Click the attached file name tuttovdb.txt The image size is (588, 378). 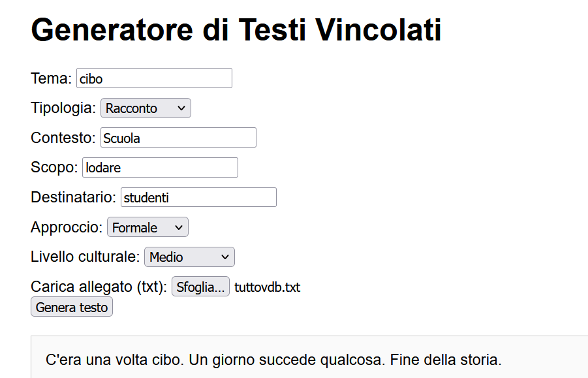[267, 287]
